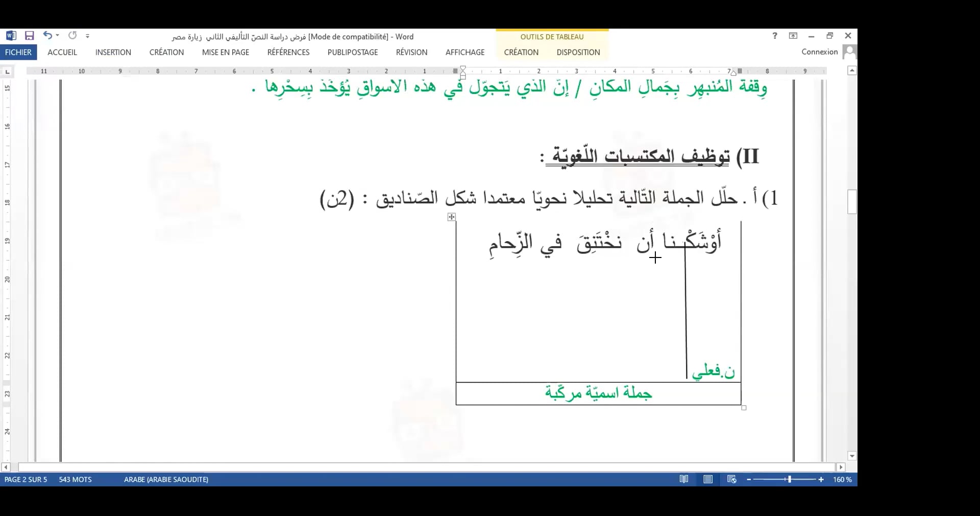Image resolution: width=980 pixels, height=516 pixels.
Task: Switch to the RÉVISION tab
Action: [412, 52]
